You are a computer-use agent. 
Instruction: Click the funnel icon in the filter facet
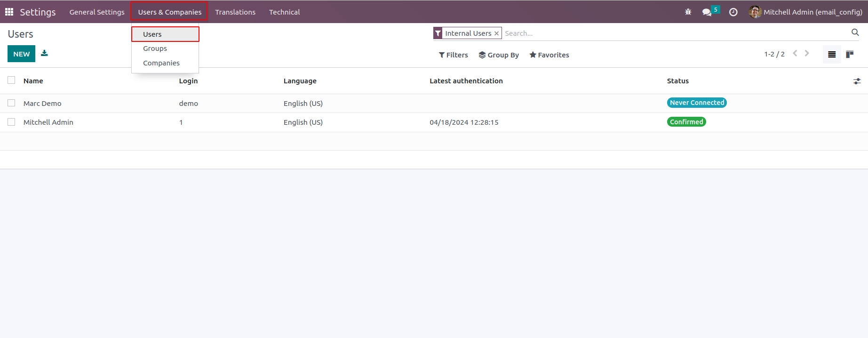pos(438,33)
